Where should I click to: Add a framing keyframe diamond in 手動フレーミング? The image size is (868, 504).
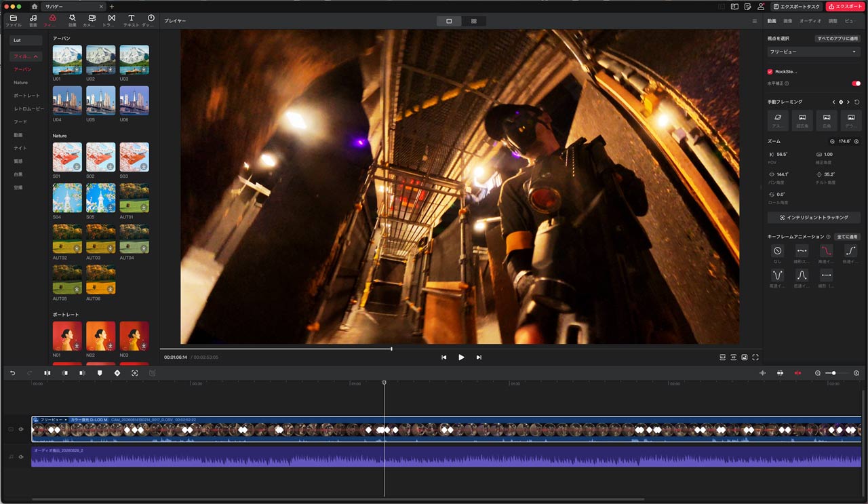click(841, 102)
